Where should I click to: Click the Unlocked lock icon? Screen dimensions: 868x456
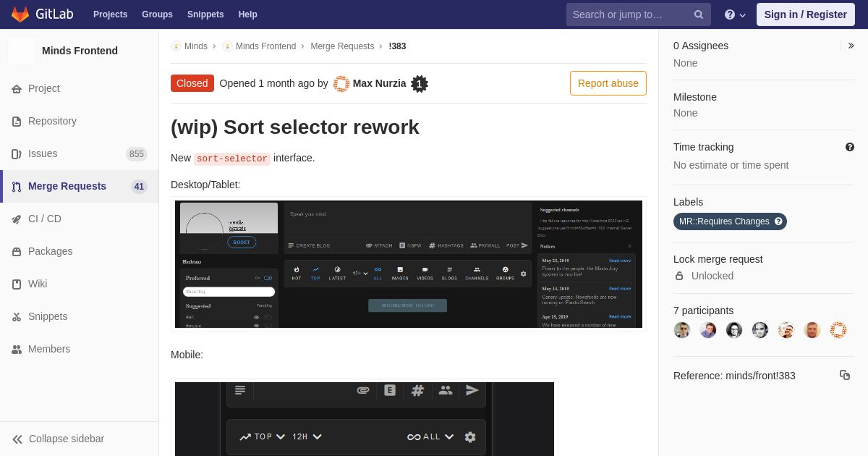pos(679,276)
